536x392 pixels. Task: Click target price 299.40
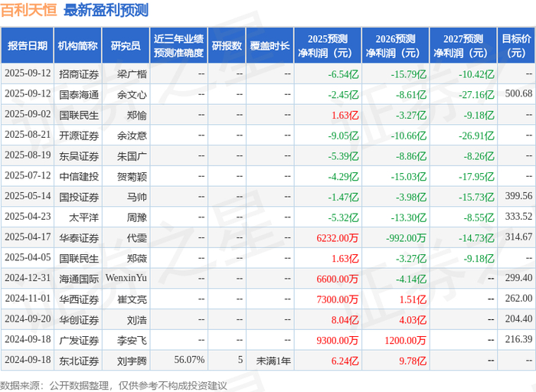coord(518,278)
